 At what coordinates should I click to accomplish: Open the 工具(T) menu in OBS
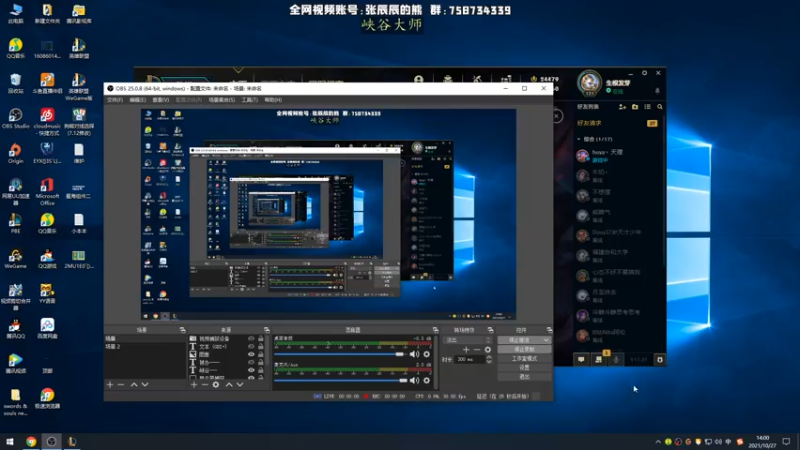(249, 100)
